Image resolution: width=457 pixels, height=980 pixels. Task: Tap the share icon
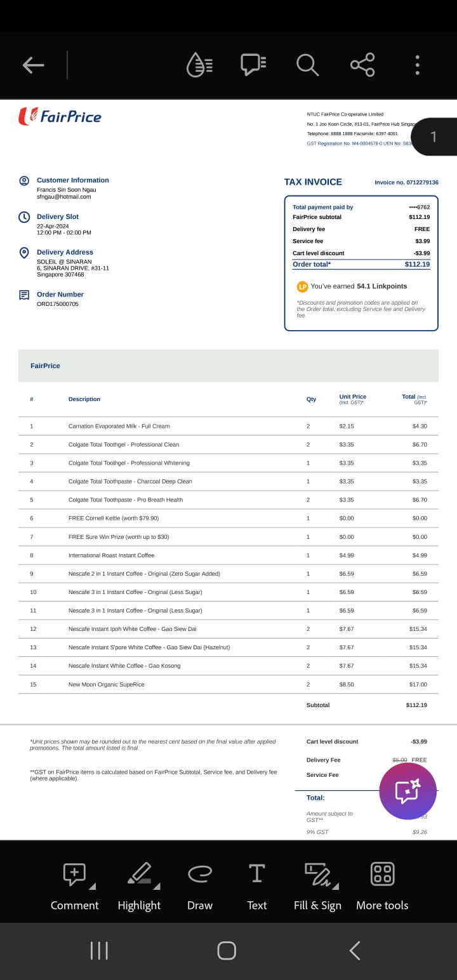[362, 65]
